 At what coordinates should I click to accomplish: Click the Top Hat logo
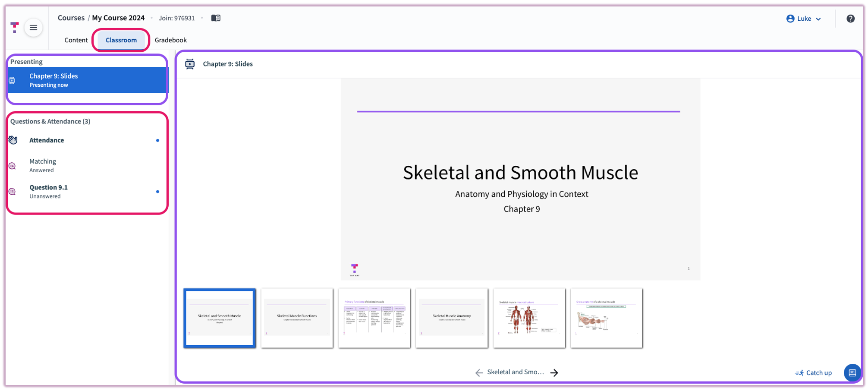pyautogui.click(x=15, y=27)
